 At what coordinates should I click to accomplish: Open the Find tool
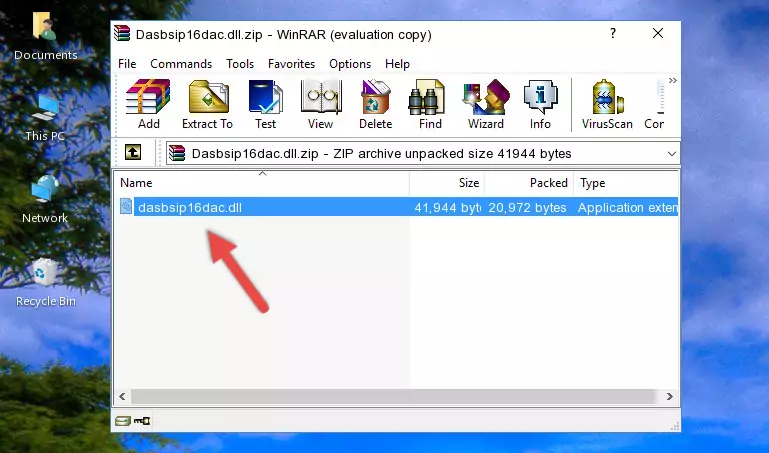(430, 104)
